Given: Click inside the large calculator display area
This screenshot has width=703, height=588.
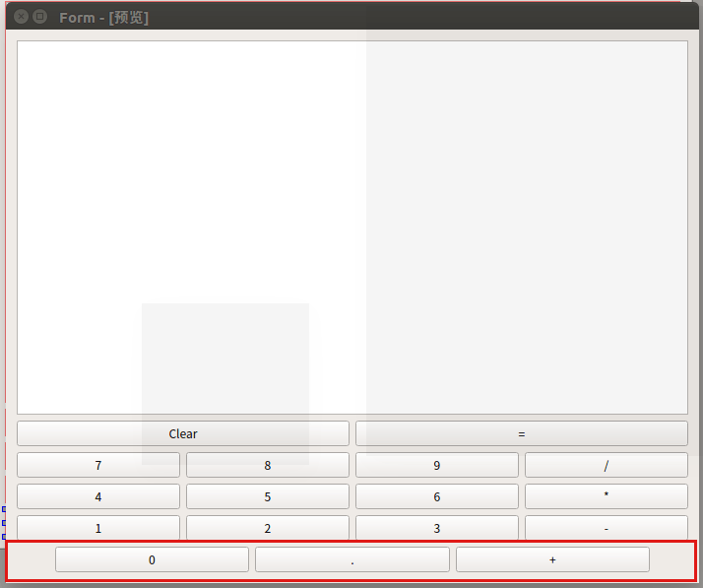Looking at the screenshot, I should coord(351,227).
